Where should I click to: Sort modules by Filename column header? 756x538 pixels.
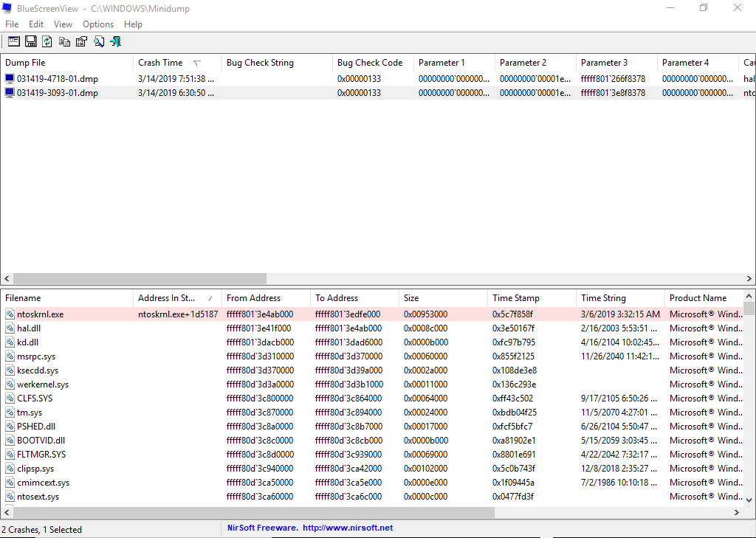click(x=67, y=298)
